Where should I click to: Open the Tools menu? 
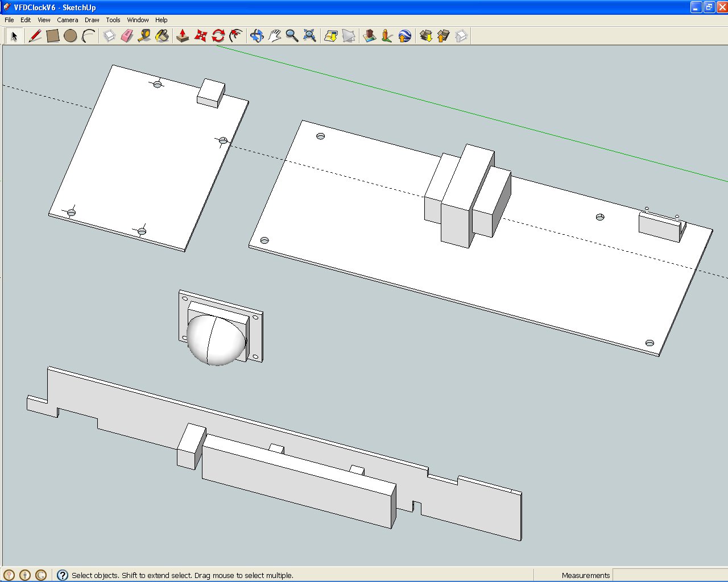click(x=113, y=20)
